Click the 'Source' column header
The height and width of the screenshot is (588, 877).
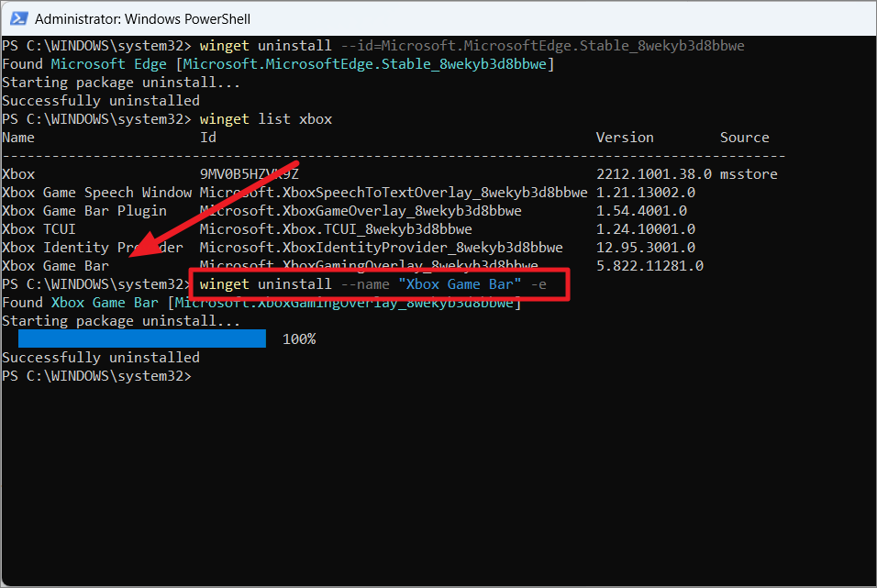point(745,138)
